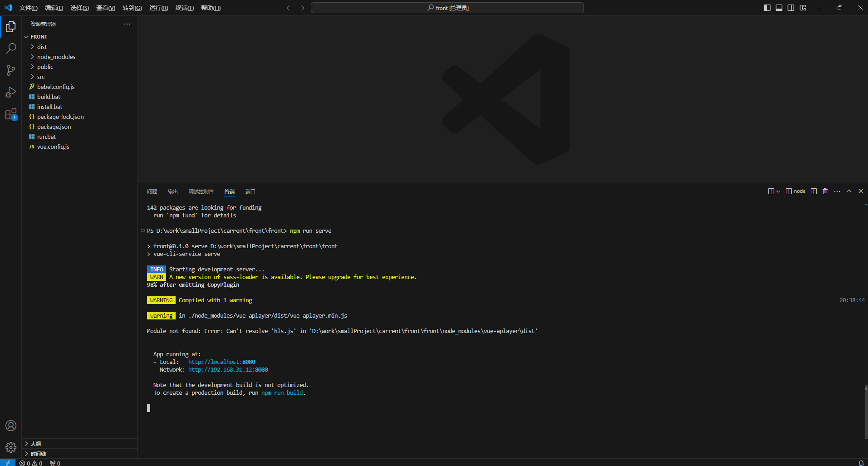Maximize the panel with up chevron
This screenshot has height=466, width=868.
849,191
